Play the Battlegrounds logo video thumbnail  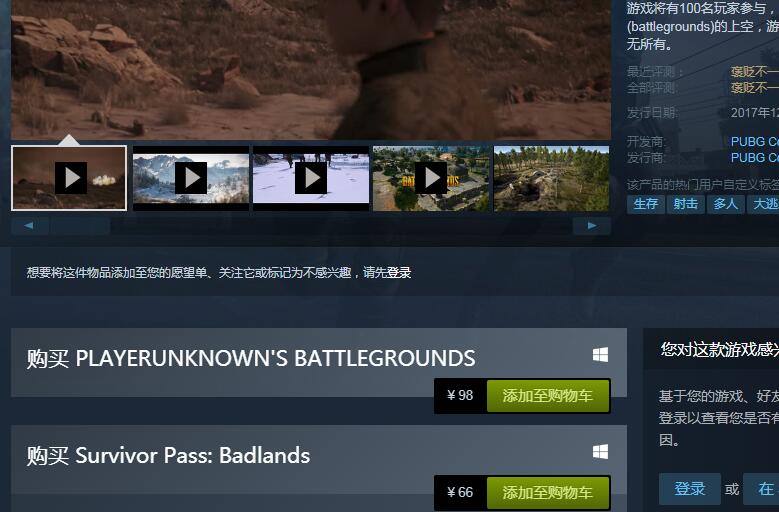(431, 178)
